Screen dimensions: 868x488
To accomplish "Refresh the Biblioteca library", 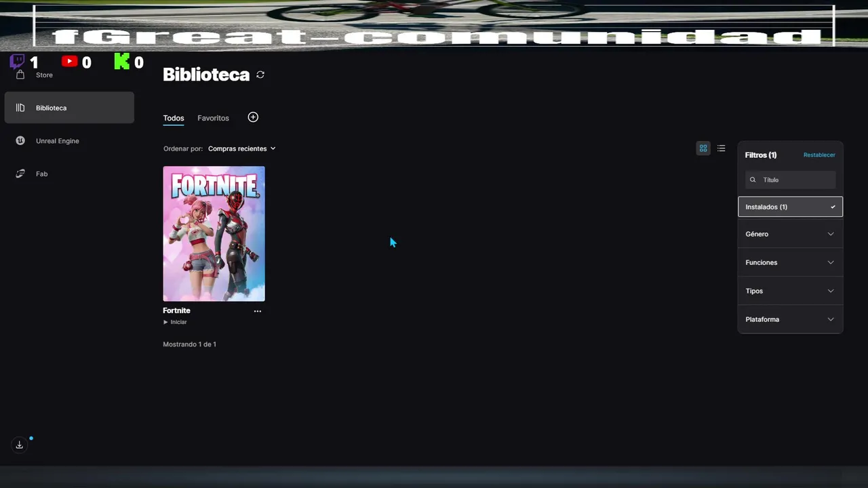I will [x=260, y=75].
